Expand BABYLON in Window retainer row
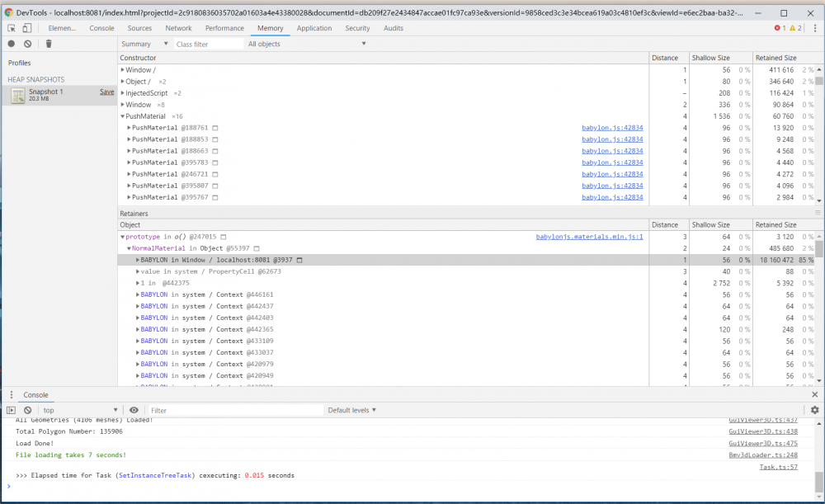 coord(137,260)
